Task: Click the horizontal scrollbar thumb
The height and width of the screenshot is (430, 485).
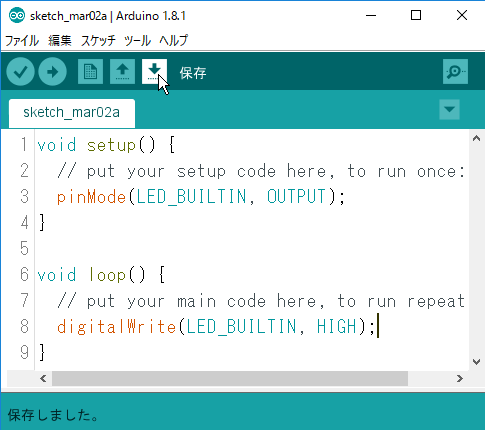Action: point(230,378)
